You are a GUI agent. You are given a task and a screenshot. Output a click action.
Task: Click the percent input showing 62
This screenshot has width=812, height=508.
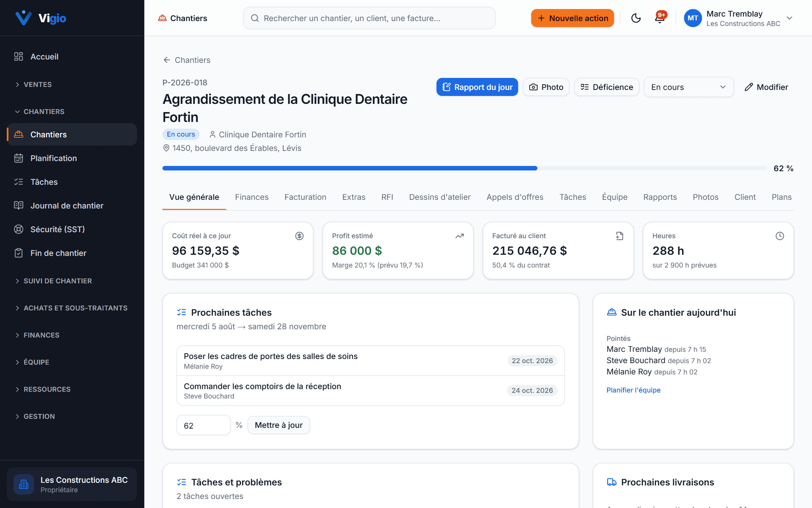click(203, 425)
